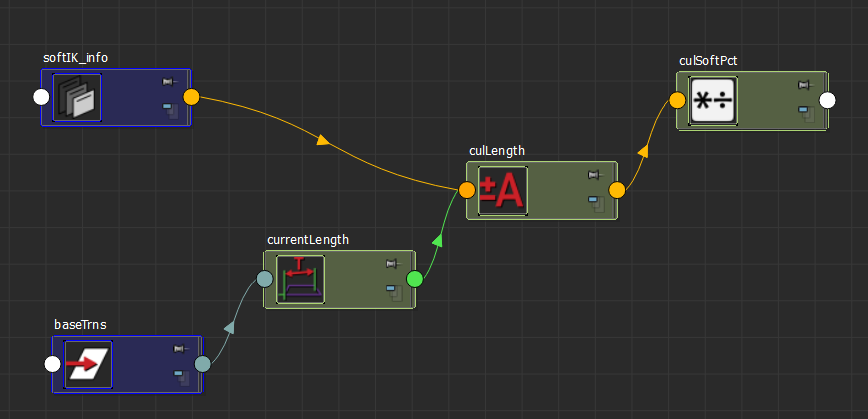The width and height of the screenshot is (868, 419).
Task: Click the teal output port of baseTrns
Action: 203,364
